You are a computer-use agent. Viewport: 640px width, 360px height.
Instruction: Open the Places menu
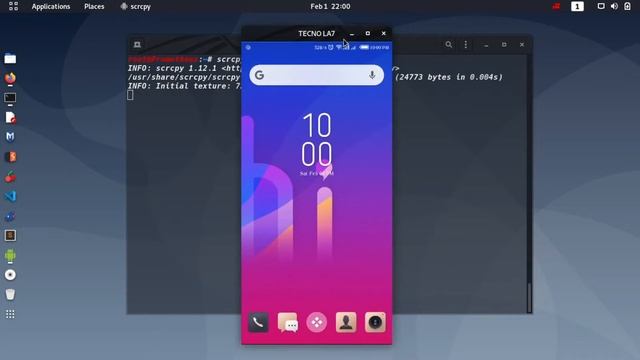94,7
